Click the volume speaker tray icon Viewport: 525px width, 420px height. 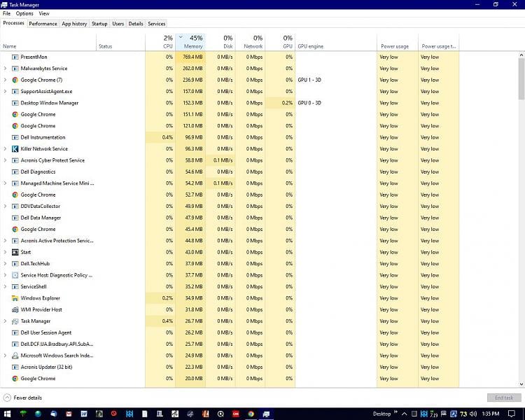(x=473, y=414)
